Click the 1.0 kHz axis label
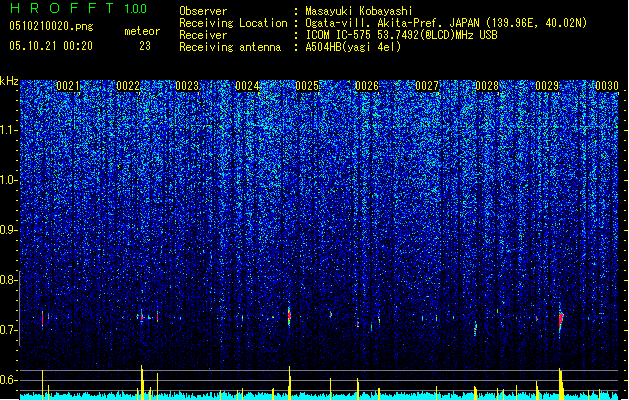The image size is (629, 400). coord(8,180)
